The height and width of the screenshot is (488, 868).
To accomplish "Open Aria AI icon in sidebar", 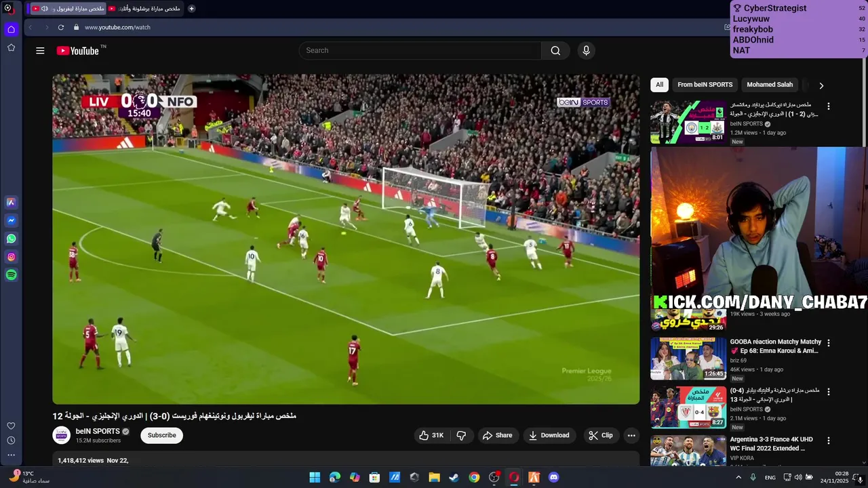I will pyautogui.click(x=11, y=202).
